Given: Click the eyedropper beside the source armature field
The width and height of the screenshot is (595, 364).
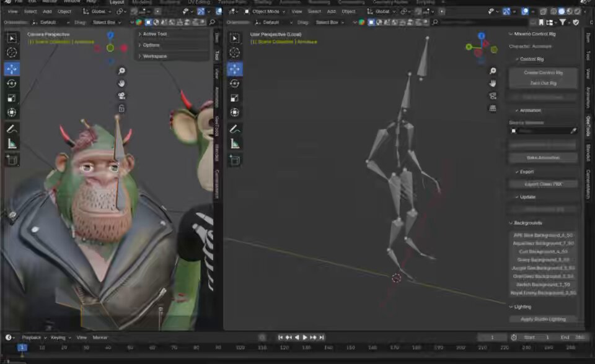Looking at the screenshot, I should [x=573, y=131].
